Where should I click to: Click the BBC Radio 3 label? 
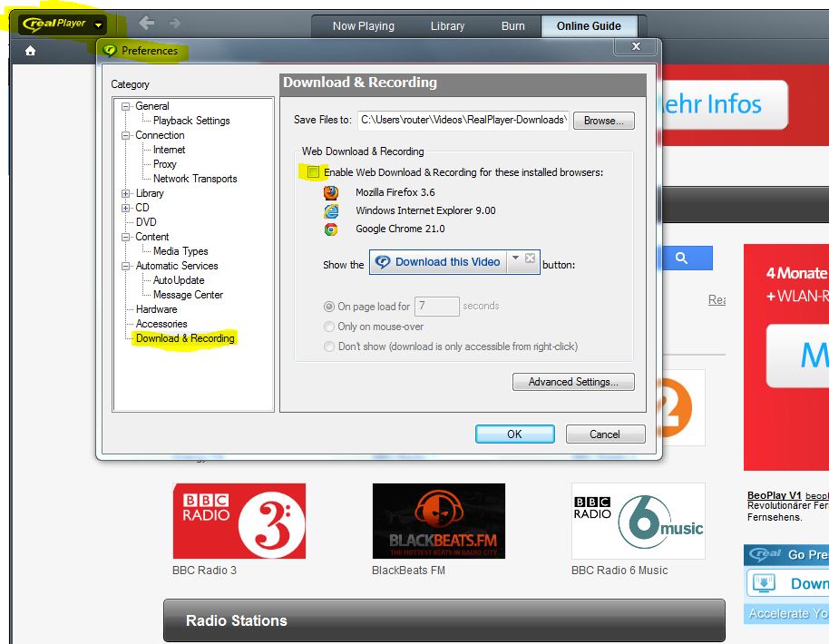(x=204, y=571)
